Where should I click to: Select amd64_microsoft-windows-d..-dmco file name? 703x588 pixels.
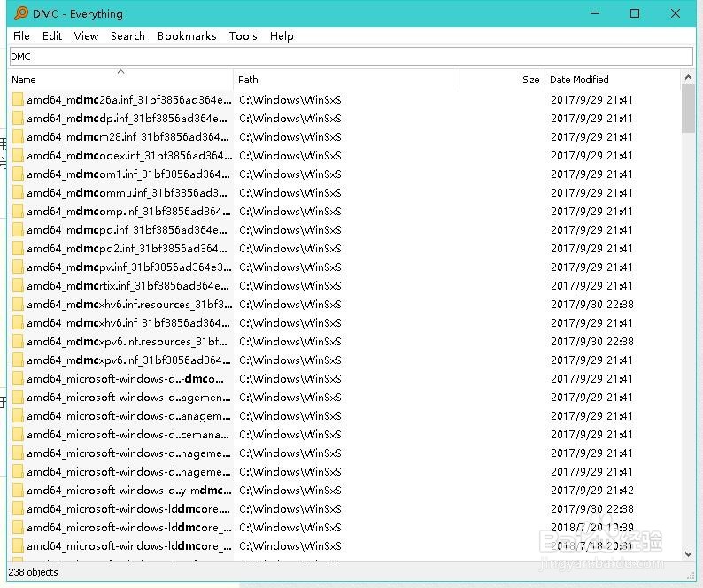click(125, 379)
